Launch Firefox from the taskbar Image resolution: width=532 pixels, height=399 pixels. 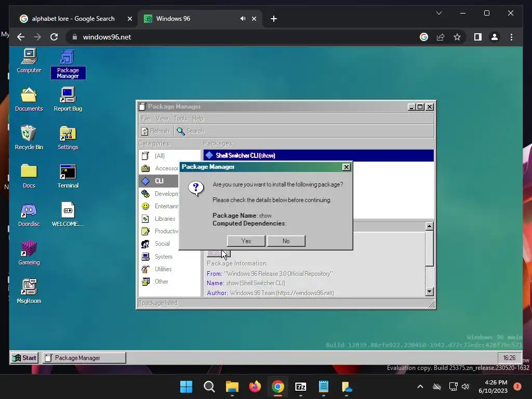pyautogui.click(x=255, y=387)
